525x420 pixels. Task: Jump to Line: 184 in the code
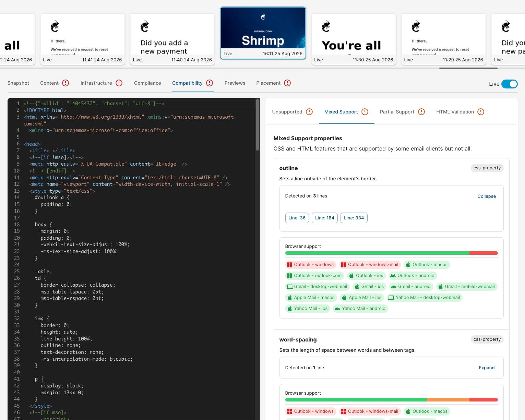325,218
